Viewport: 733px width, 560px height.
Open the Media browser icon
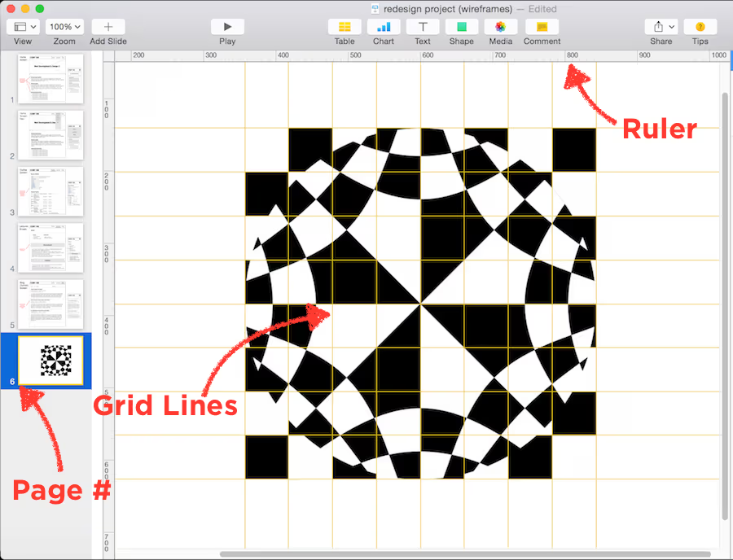point(500,27)
